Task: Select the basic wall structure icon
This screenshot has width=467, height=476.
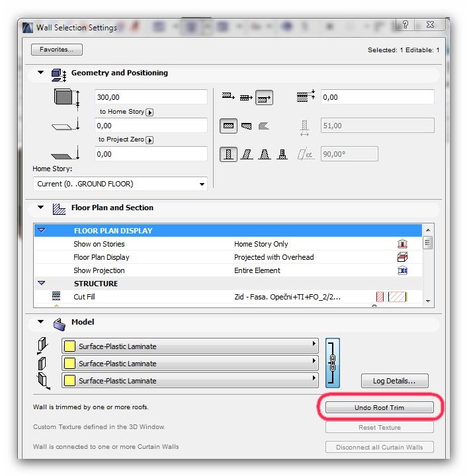Action: click(228, 126)
